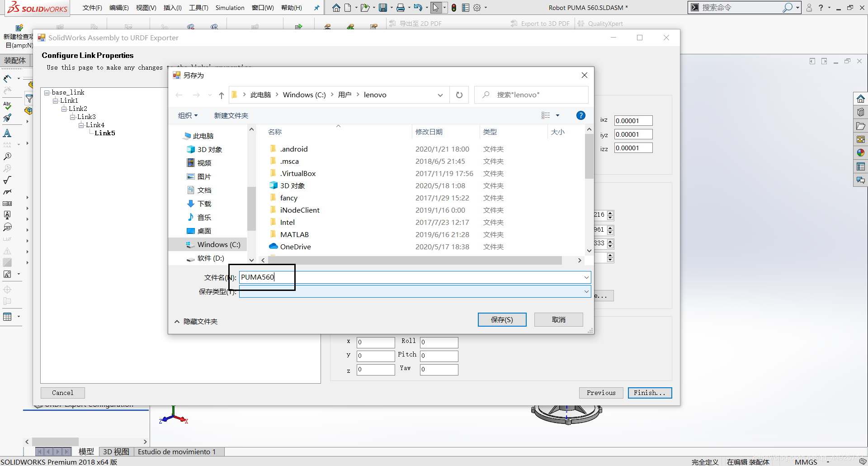868x466 pixels.
Task: Switch to the 3D 视图 tab
Action: pos(116,452)
